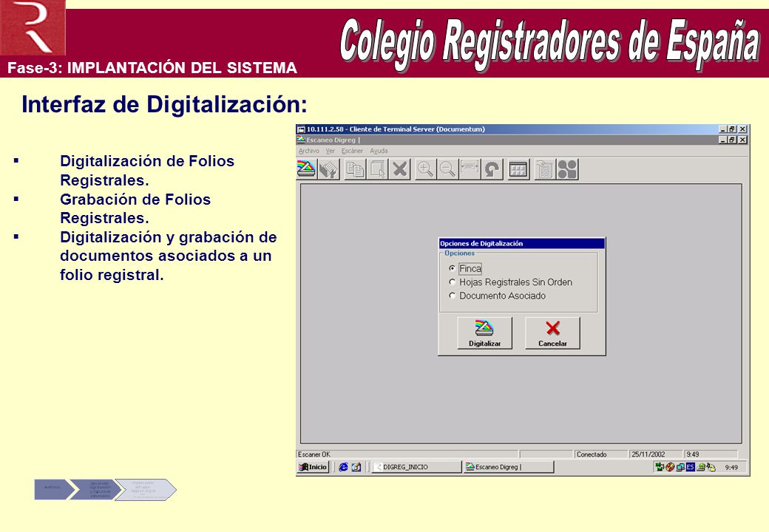The height and width of the screenshot is (532, 769).
Task: Click the 9:49 taskbar tray clock
Action: coord(731,467)
